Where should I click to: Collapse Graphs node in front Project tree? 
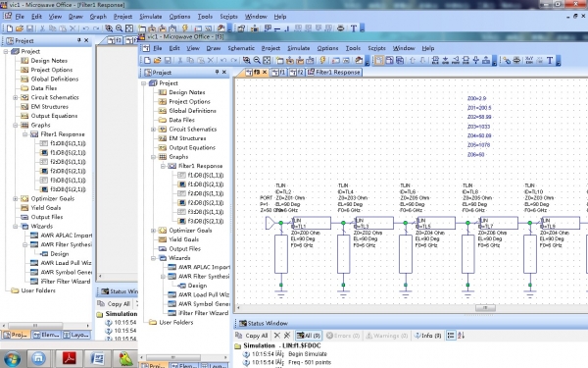(x=154, y=157)
